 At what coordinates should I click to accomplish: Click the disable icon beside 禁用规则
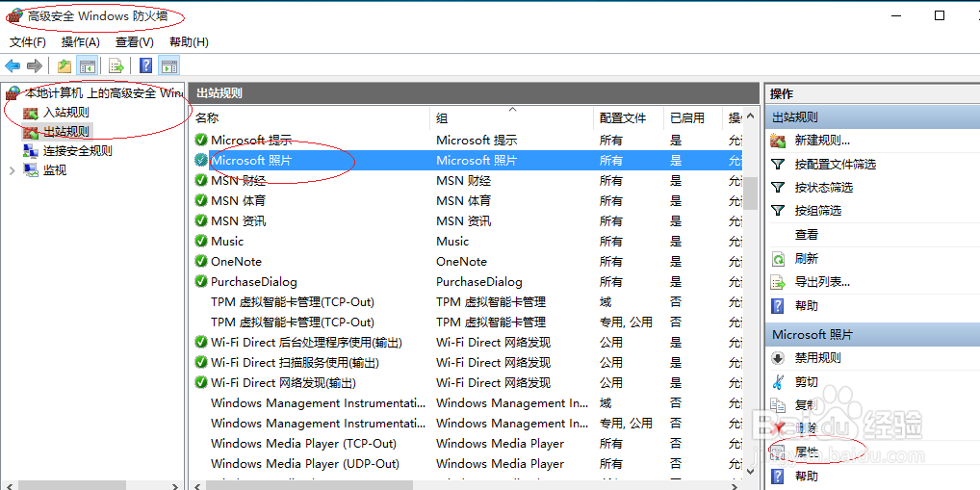point(778,358)
